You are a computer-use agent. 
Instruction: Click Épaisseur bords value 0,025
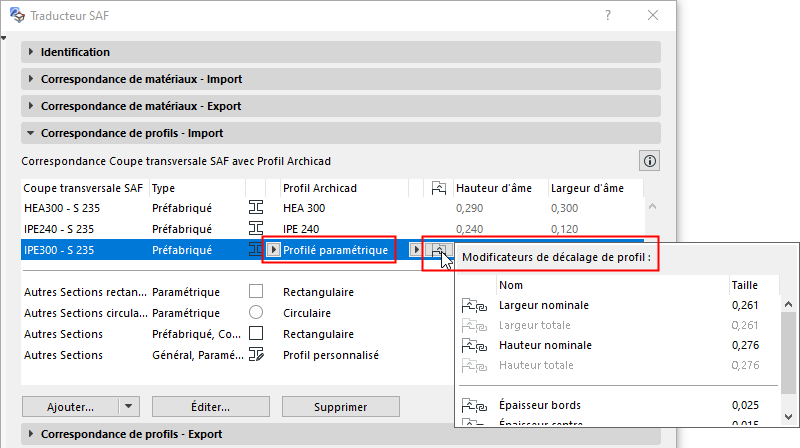point(745,405)
